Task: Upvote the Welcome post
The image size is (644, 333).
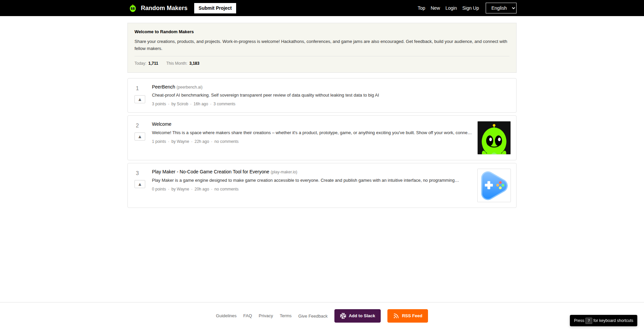Action: point(140,136)
